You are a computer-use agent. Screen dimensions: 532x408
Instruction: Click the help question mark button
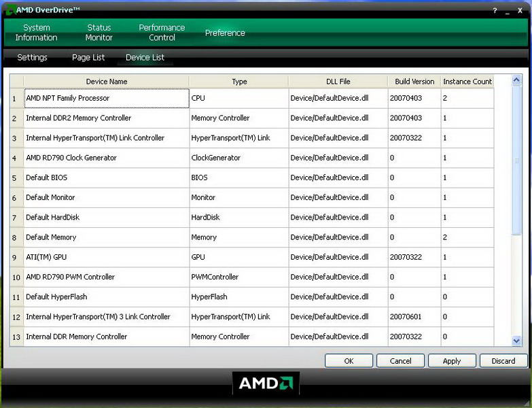(x=495, y=10)
